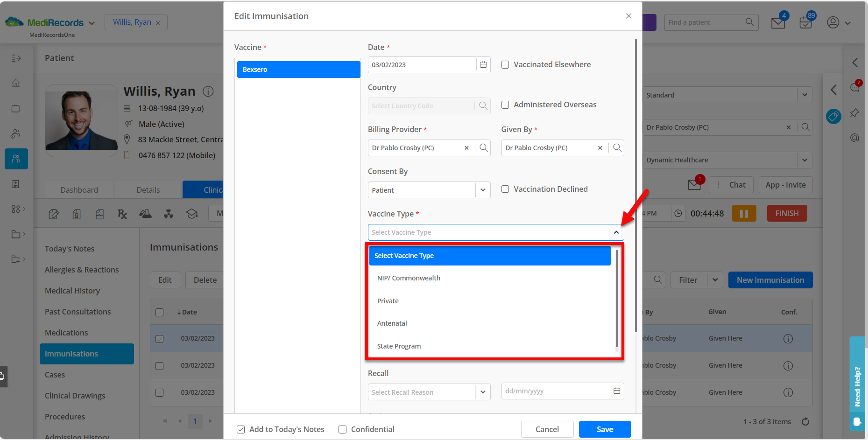
Task: Click the FINISH consultation button
Action: [x=787, y=213]
